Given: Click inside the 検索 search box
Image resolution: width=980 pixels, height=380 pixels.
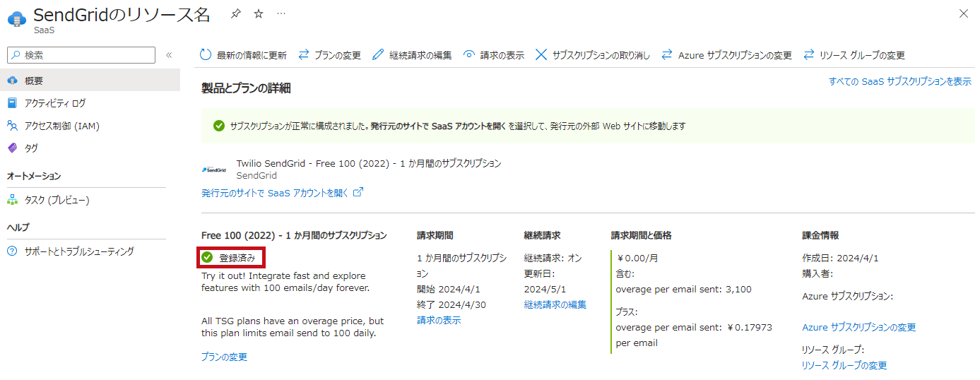Looking at the screenshot, I should click(x=81, y=55).
